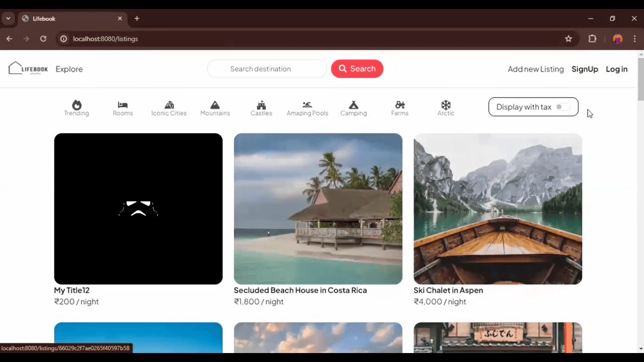The height and width of the screenshot is (362, 644).
Task: Choose the Arctic snowflake icon
Action: click(446, 105)
